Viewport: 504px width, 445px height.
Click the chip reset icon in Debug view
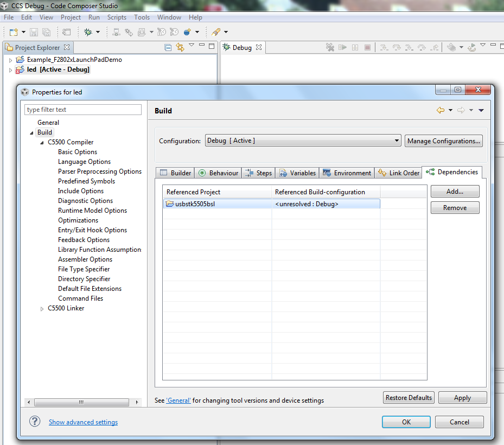click(451, 48)
